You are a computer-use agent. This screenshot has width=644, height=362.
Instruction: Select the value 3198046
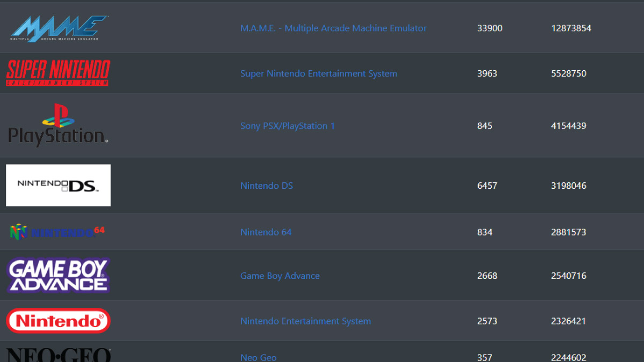pos(569,186)
